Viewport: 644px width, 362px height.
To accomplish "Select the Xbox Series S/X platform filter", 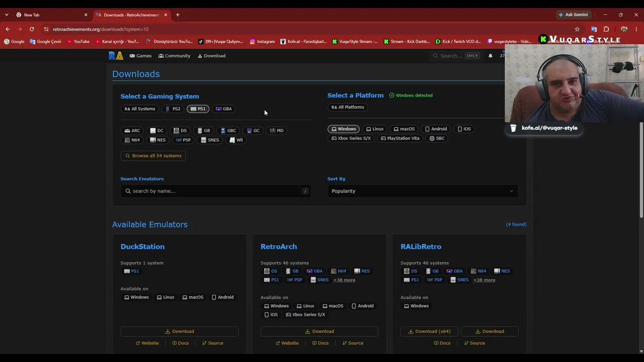I will [x=351, y=138].
